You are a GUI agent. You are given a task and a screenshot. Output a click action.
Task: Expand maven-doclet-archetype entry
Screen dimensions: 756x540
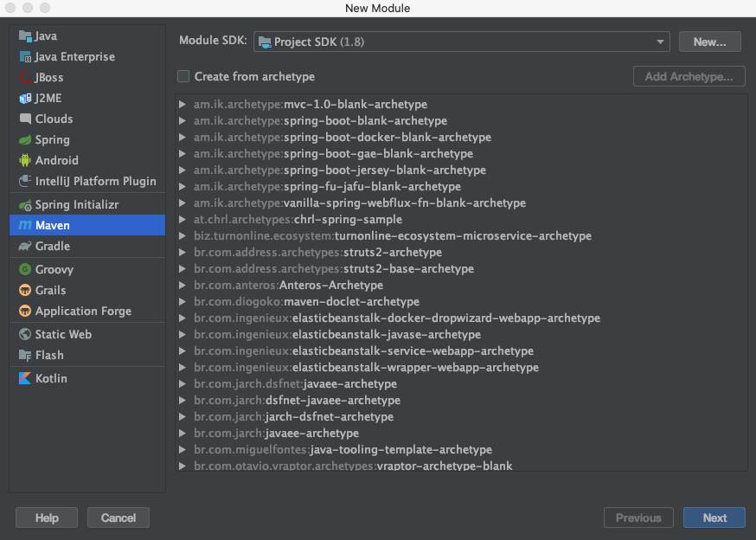tap(183, 301)
